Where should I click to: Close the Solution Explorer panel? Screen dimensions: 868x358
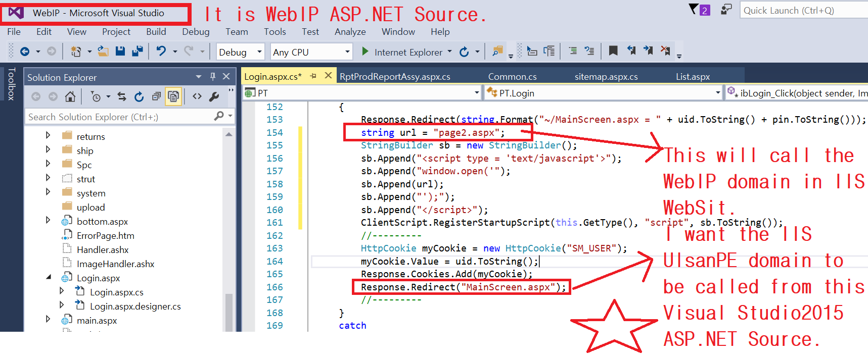226,76
